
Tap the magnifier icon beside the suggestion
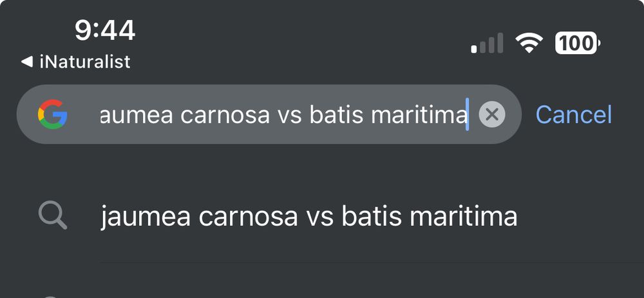tap(52, 217)
